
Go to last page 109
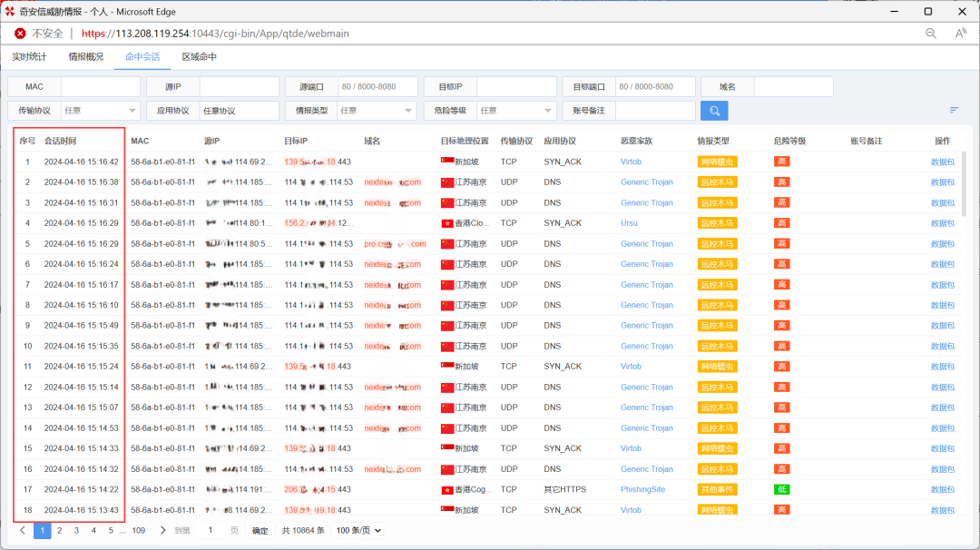[139, 530]
